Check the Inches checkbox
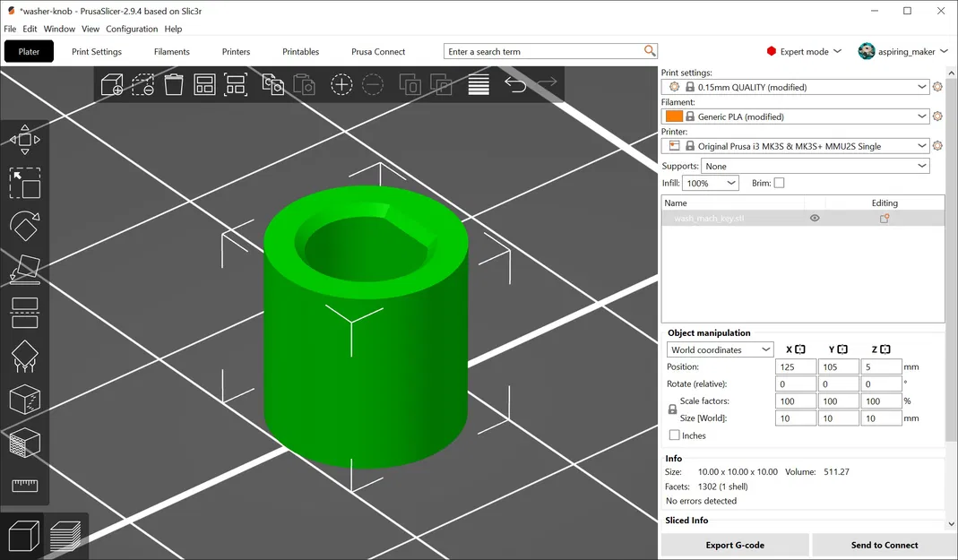The height and width of the screenshot is (560, 958). [x=675, y=435]
